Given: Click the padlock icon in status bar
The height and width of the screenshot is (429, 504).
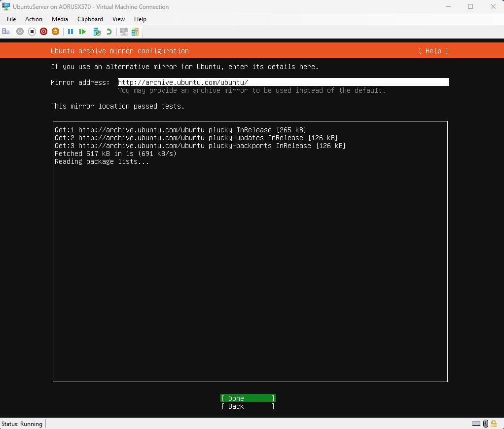Looking at the screenshot, I should pyautogui.click(x=494, y=424).
